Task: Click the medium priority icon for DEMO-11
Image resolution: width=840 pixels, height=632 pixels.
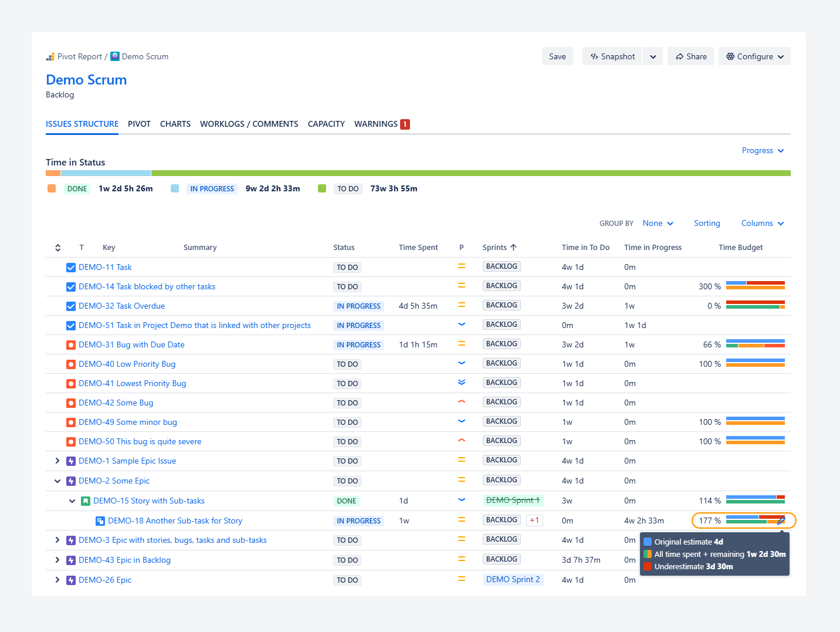Action: (x=462, y=266)
